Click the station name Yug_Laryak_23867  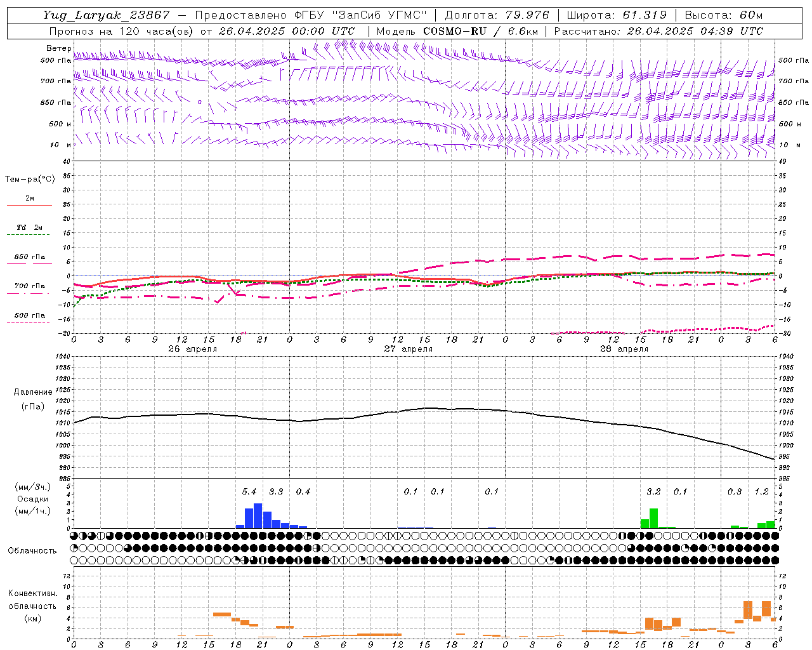[x=107, y=15]
